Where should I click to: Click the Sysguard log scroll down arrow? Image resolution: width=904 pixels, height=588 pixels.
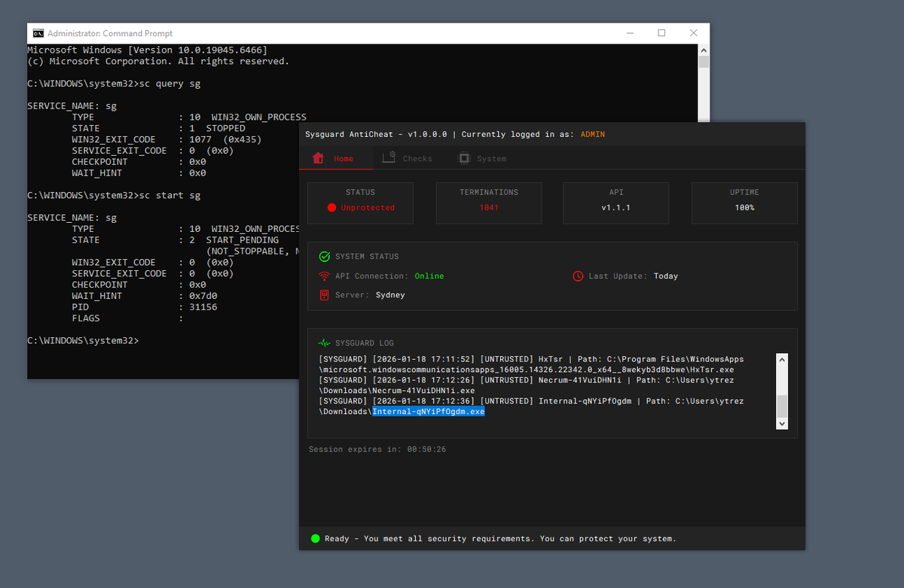pyautogui.click(x=782, y=424)
